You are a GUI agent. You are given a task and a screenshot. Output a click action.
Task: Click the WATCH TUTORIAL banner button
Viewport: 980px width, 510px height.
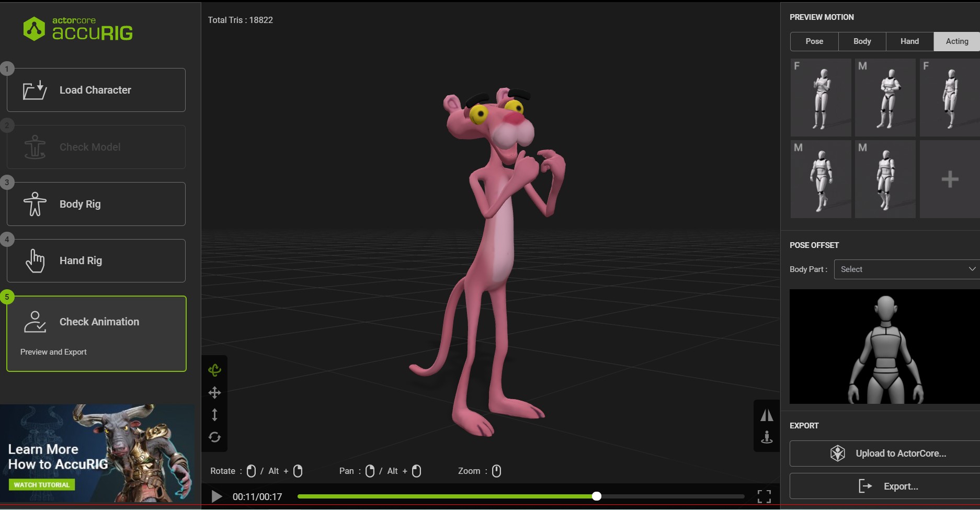[42, 485]
